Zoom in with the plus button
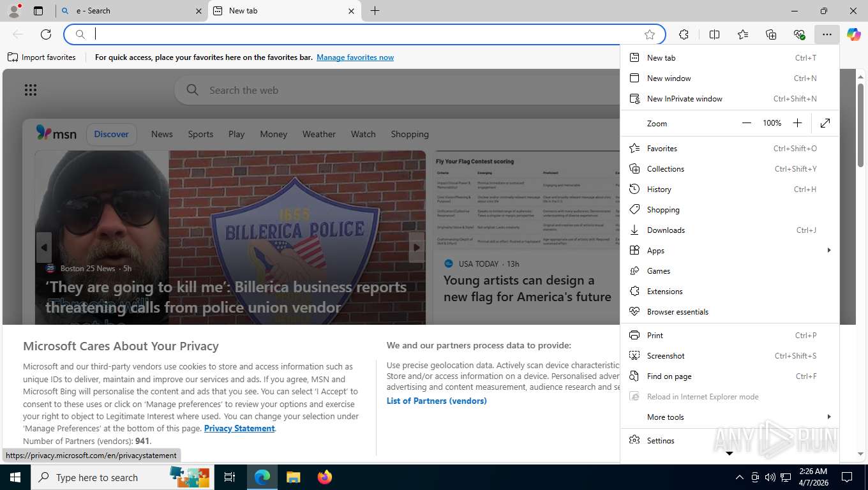Viewport: 868px width, 490px height. 797,123
